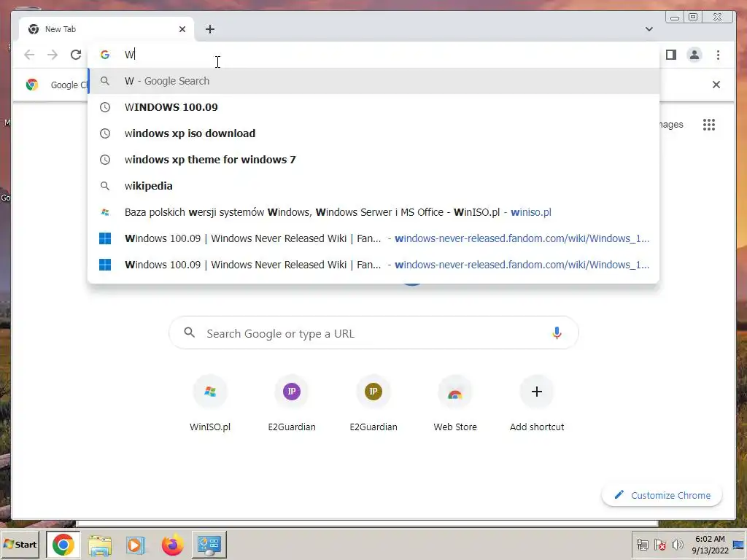Open a new tab with plus button
This screenshot has width=747, height=560.
pos(210,29)
